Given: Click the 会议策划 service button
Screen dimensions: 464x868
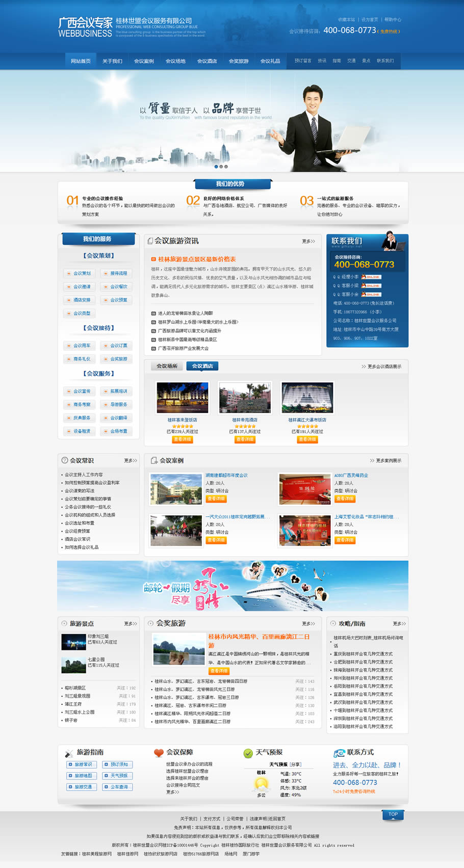Looking at the screenshot, I should pos(79,273).
